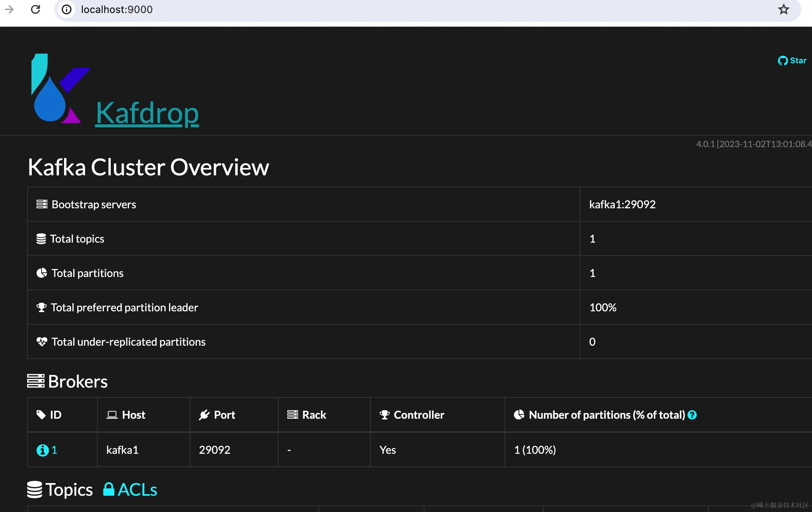
Task: Click Controller cell showing Yes
Action: (388, 450)
